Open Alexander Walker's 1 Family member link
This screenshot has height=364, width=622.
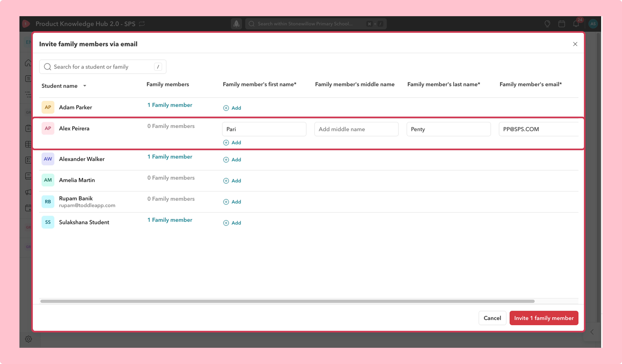click(170, 157)
